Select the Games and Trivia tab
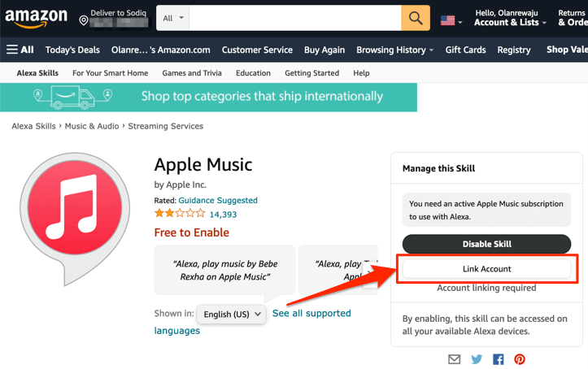588x369 pixels. [193, 73]
